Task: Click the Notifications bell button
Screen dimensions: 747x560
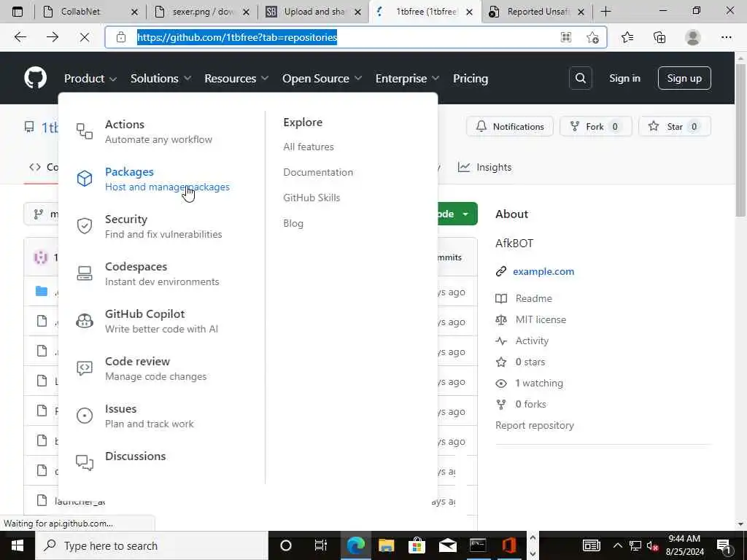Action: point(510,127)
